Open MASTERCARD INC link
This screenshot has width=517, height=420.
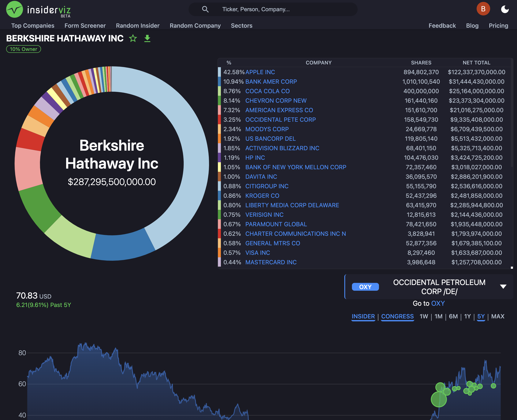tap(271, 262)
